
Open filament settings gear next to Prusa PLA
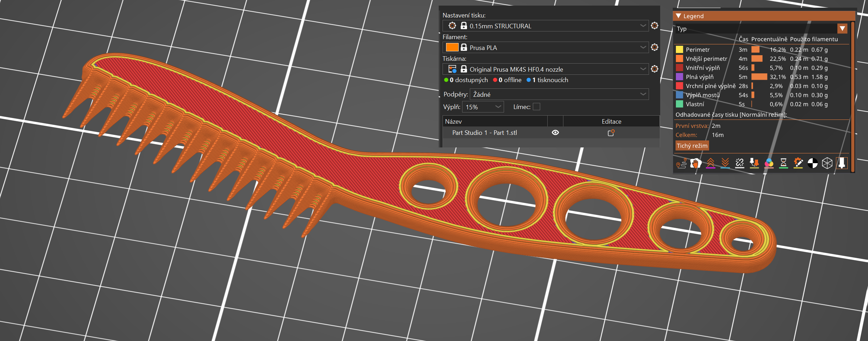(655, 47)
